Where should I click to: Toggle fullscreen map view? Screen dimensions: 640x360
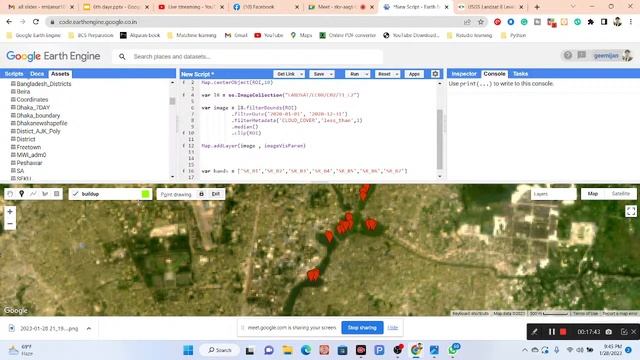pyautogui.click(x=631, y=211)
